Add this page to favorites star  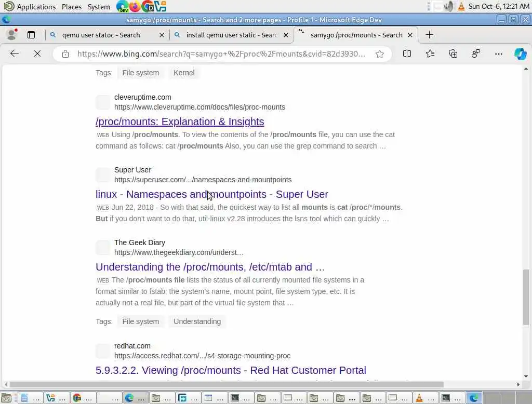point(380,54)
